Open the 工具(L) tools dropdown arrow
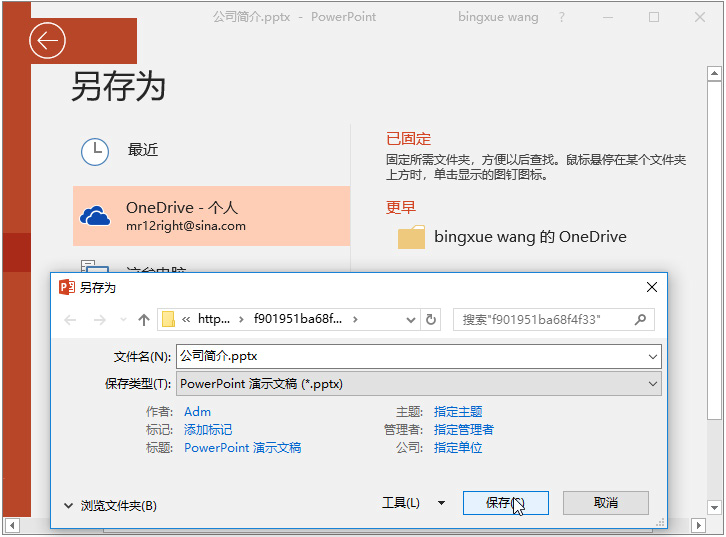Screen dimensions: 726x537 (x=442, y=503)
